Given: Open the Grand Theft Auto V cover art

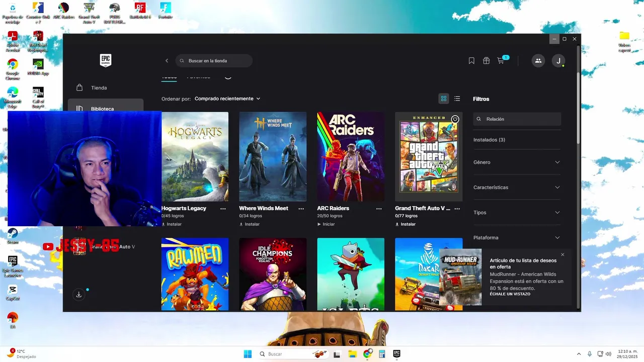Looking at the screenshot, I should pyautogui.click(x=429, y=156).
